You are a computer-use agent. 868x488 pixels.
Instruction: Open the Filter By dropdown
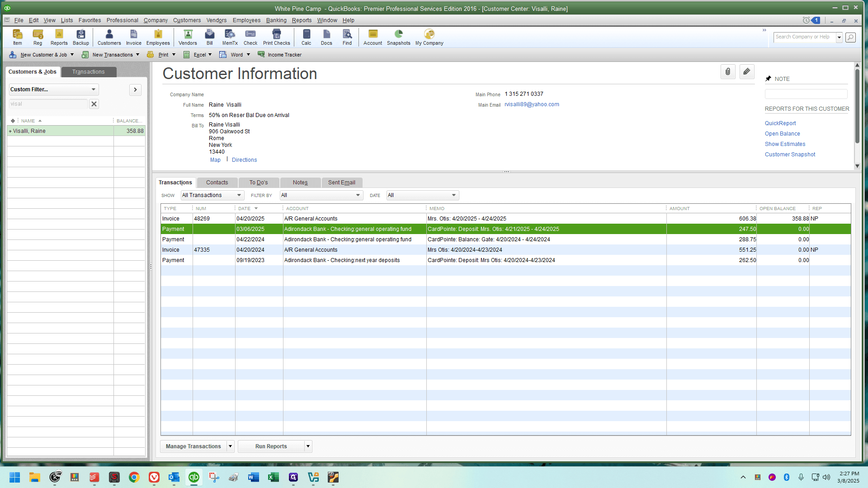click(321, 195)
